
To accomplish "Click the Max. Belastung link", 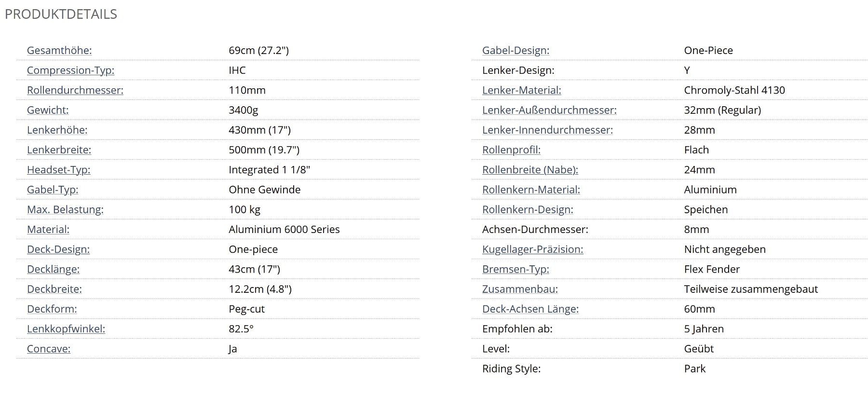I will pyautogui.click(x=65, y=209).
